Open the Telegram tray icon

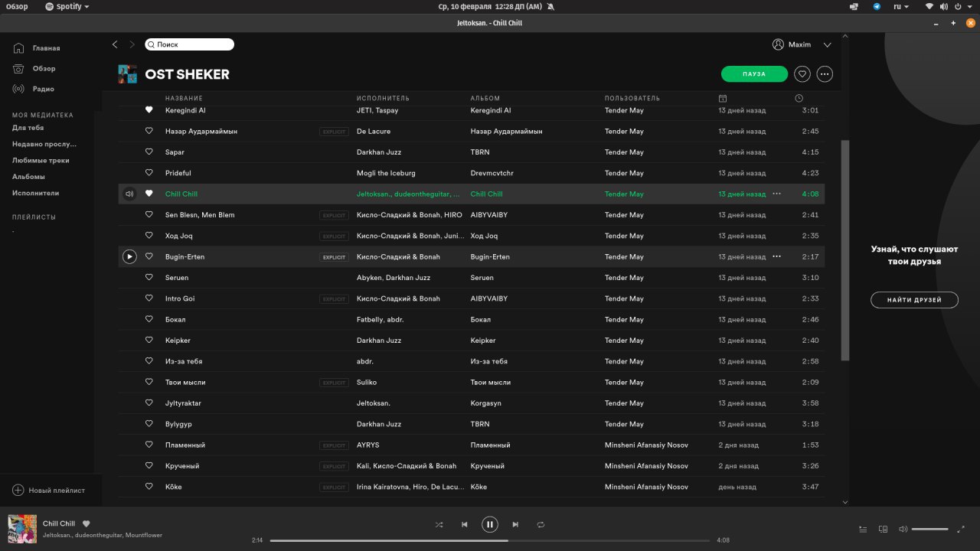[877, 6]
